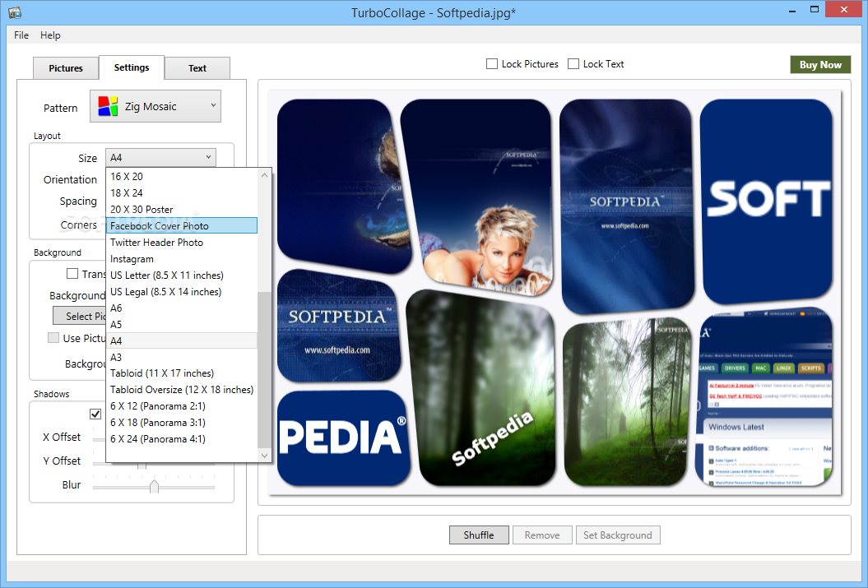Click the Y Offset slider handle
The image size is (868, 588).
142,465
